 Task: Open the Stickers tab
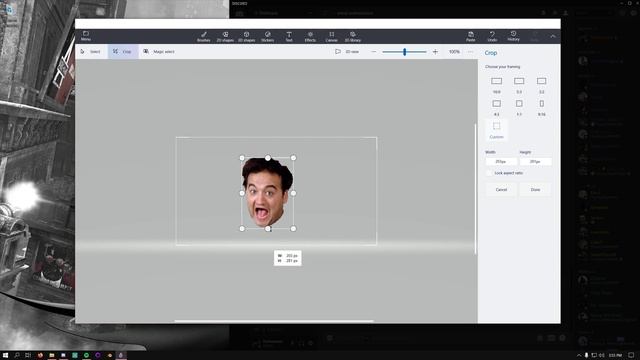click(268, 36)
